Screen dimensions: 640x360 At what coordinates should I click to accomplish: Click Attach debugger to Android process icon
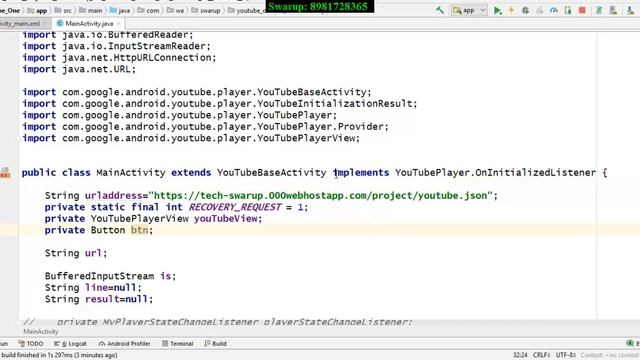[x=568, y=11]
